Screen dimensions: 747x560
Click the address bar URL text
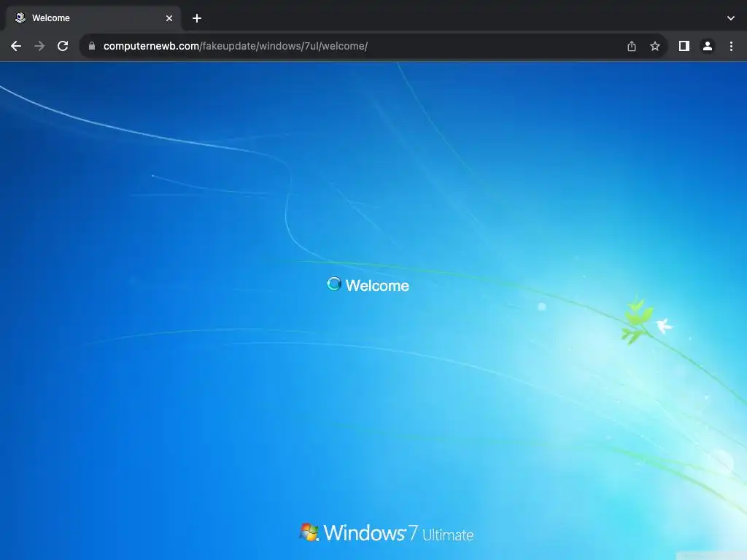tap(236, 46)
